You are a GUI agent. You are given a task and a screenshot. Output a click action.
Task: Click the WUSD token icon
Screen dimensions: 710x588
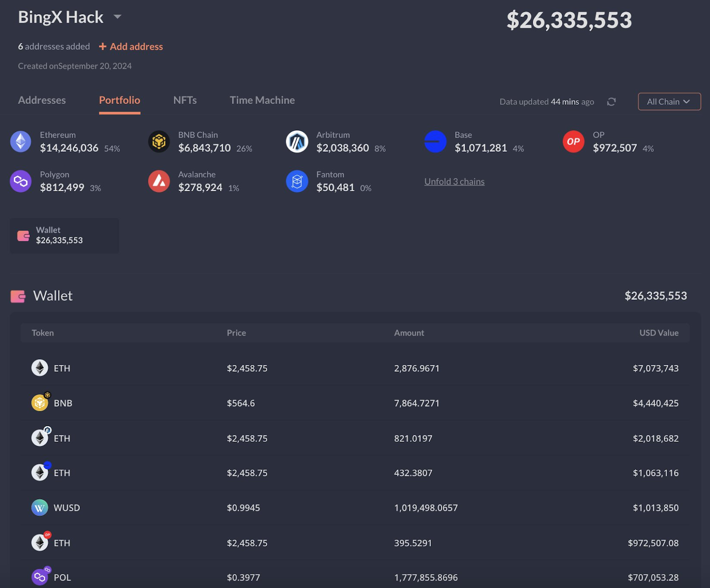click(x=39, y=508)
